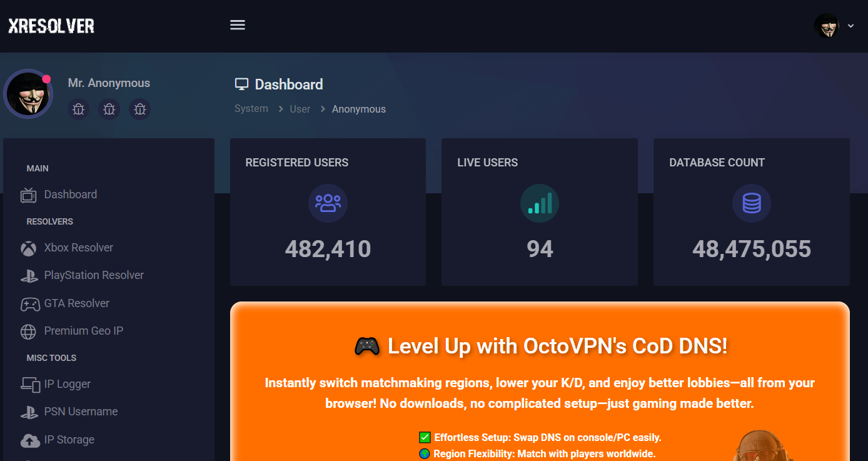Click the XRESOLVER logo
Viewport: 868px width, 461px height.
[51, 26]
